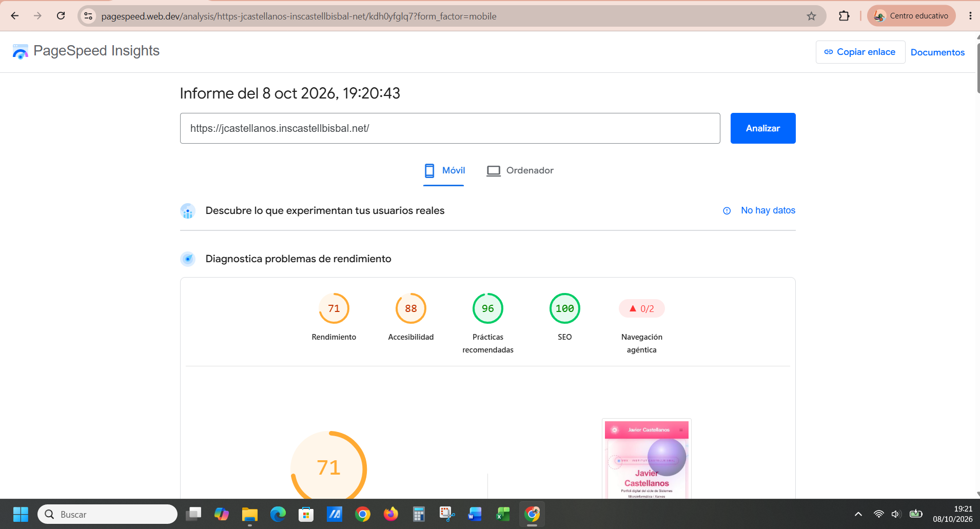The width and height of the screenshot is (980, 529).
Task: Open Google Chrome from the taskbar
Action: pos(363,514)
